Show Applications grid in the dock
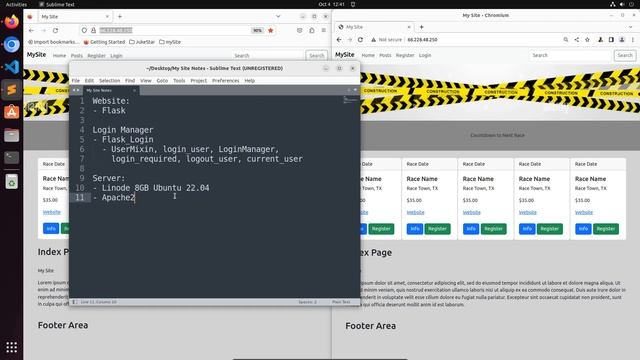The height and width of the screenshot is (360, 640). click(11, 347)
